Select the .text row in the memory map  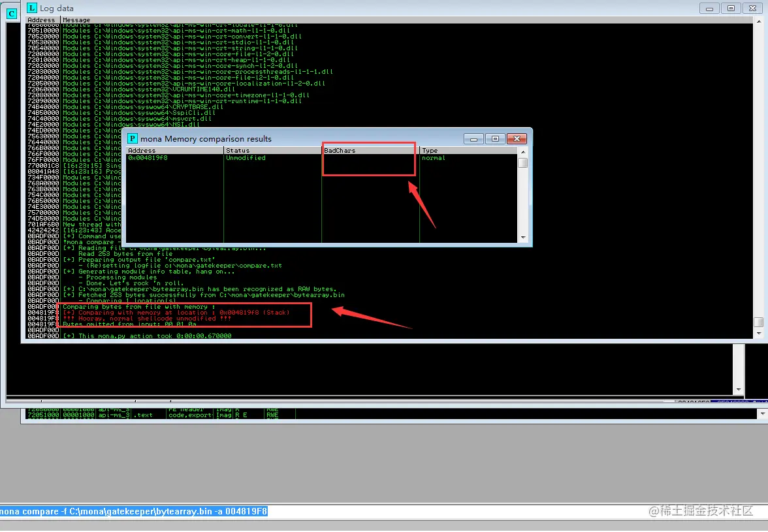pos(161,415)
